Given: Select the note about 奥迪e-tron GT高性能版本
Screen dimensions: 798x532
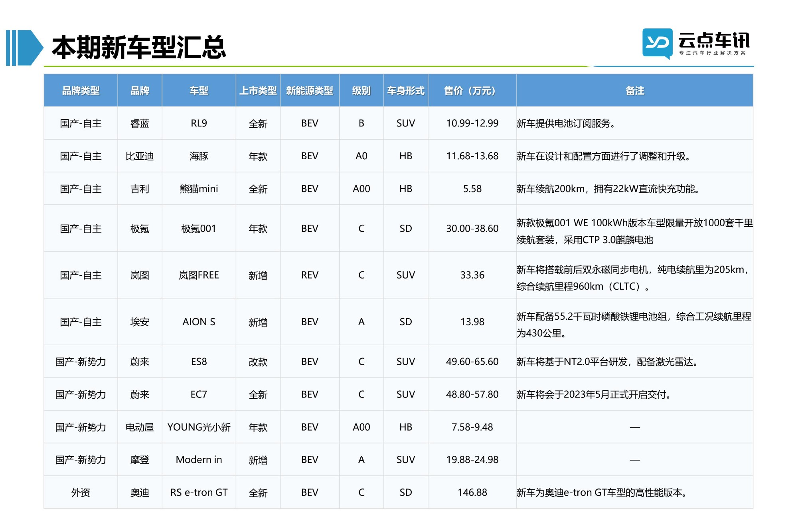Looking at the screenshot, I should [602, 492].
